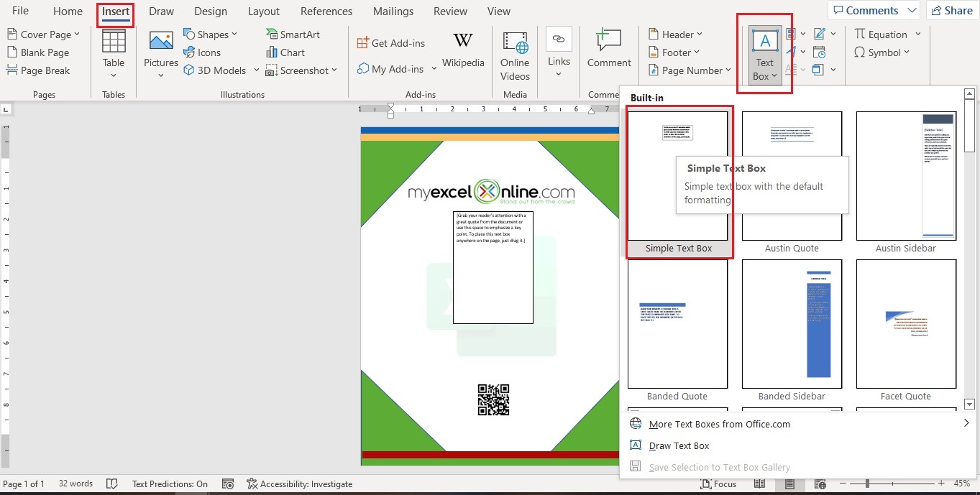Click the Quick Parts icon
The width and height of the screenshot is (980, 495).
click(x=791, y=34)
